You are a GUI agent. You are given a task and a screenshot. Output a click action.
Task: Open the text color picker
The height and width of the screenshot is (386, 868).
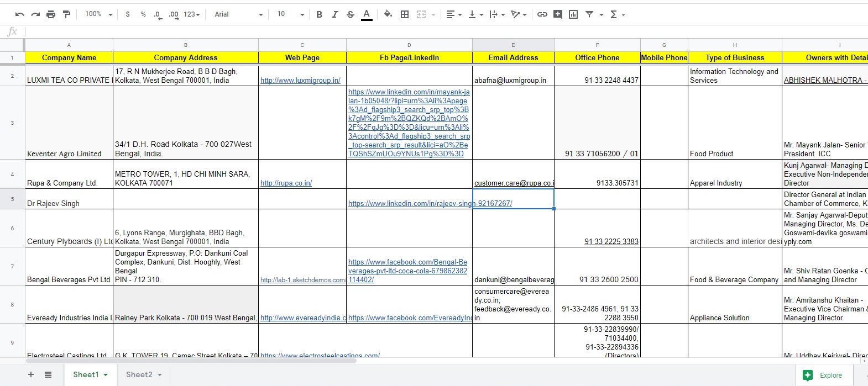pyautogui.click(x=367, y=14)
